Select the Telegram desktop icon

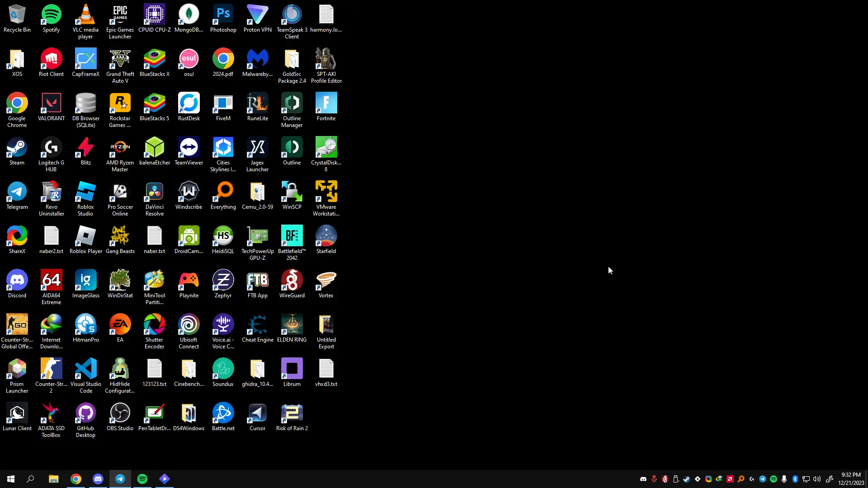(17, 196)
